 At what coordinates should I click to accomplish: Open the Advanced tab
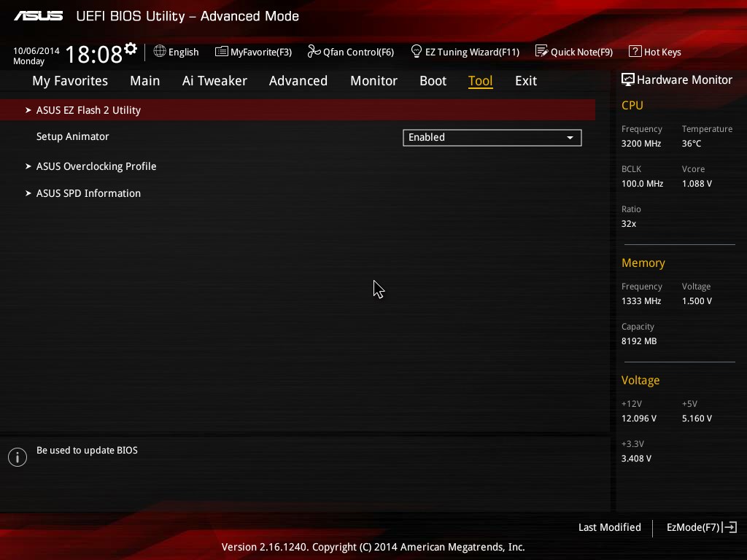(298, 81)
